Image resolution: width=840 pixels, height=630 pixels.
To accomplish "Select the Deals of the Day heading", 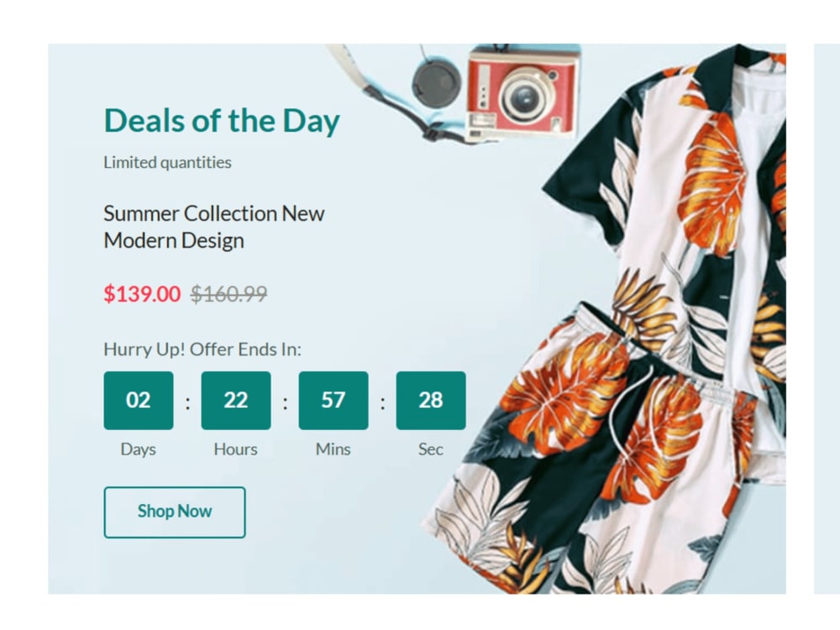I will (222, 121).
